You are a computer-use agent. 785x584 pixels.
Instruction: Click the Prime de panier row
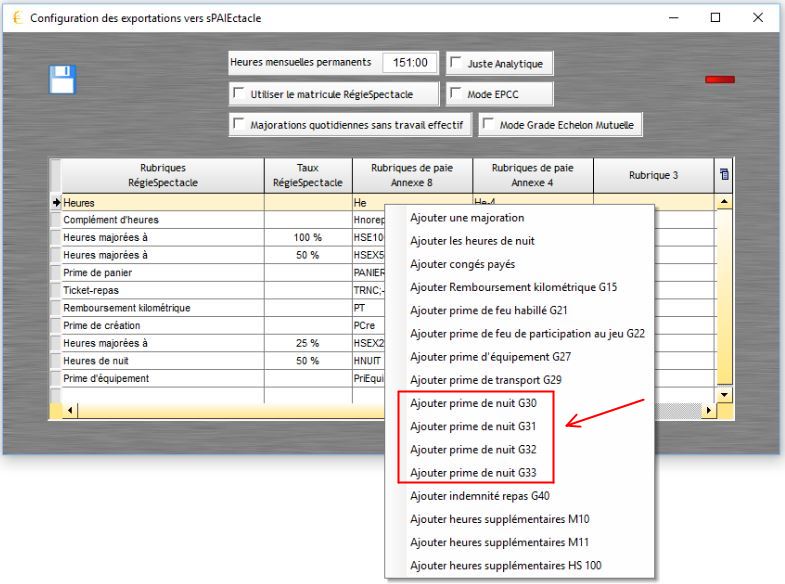(x=163, y=273)
